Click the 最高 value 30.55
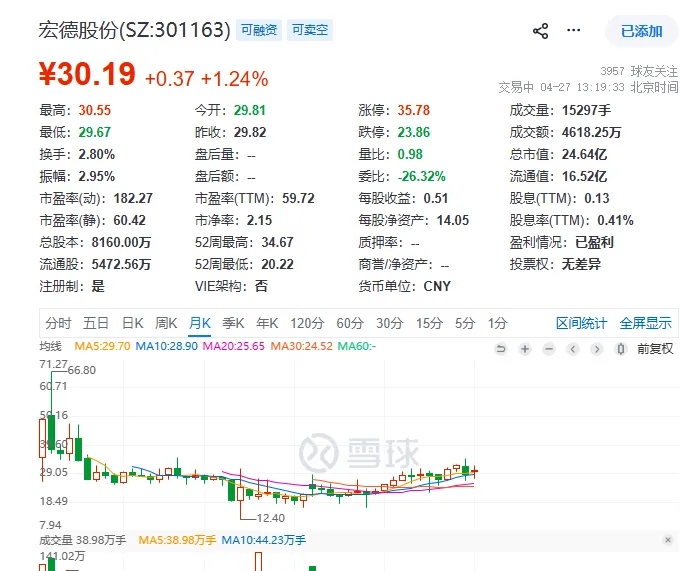This screenshot has width=680, height=571. click(x=95, y=110)
